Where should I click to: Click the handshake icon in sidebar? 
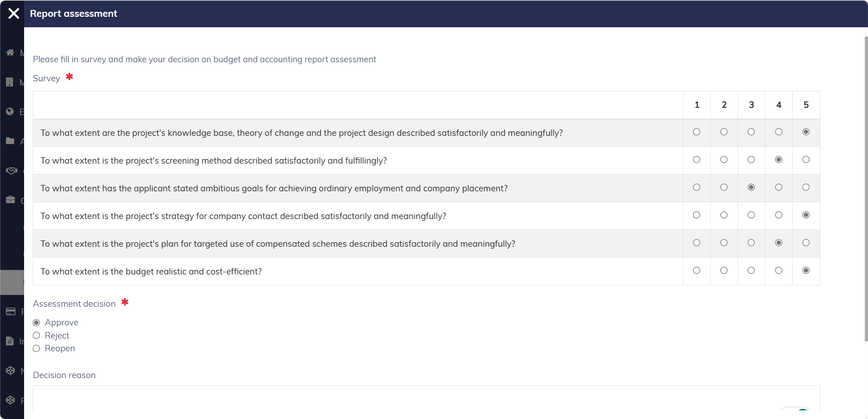click(11, 171)
